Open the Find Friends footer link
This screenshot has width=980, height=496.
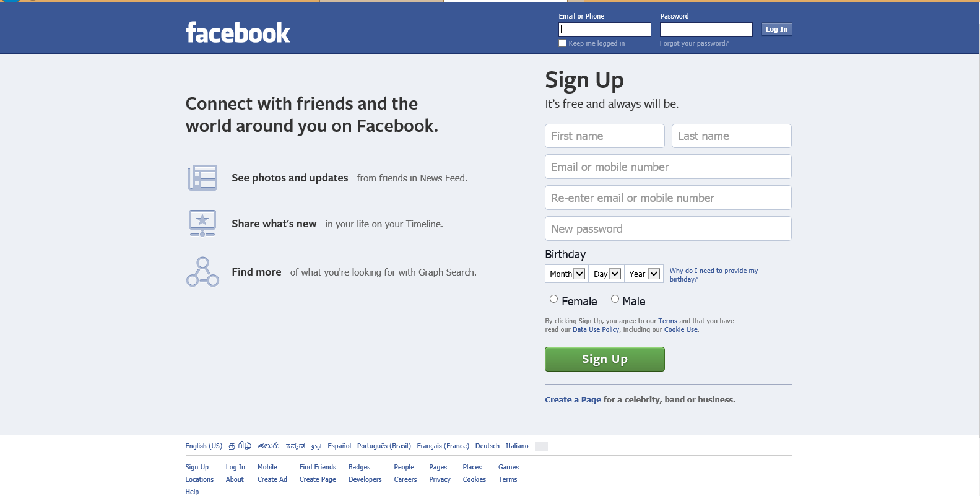pyautogui.click(x=318, y=467)
